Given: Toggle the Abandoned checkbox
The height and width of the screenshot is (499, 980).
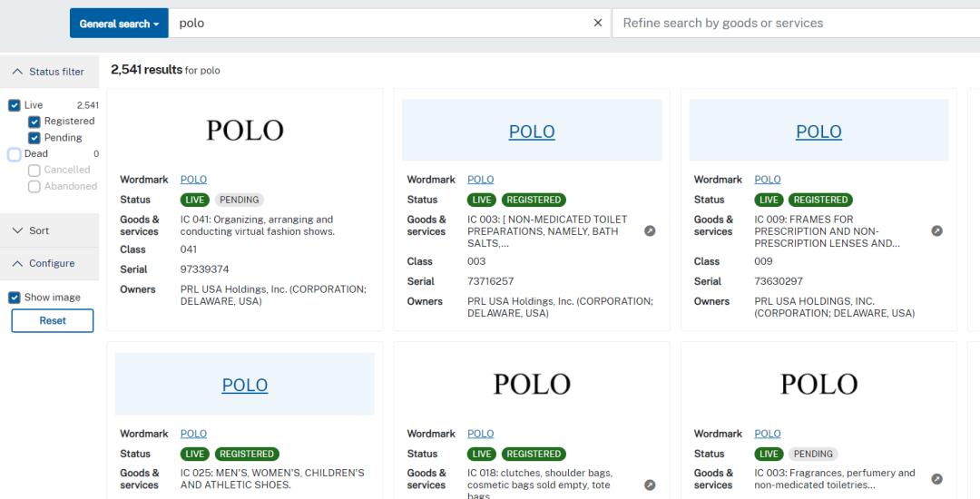Looking at the screenshot, I should tap(34, 186).
